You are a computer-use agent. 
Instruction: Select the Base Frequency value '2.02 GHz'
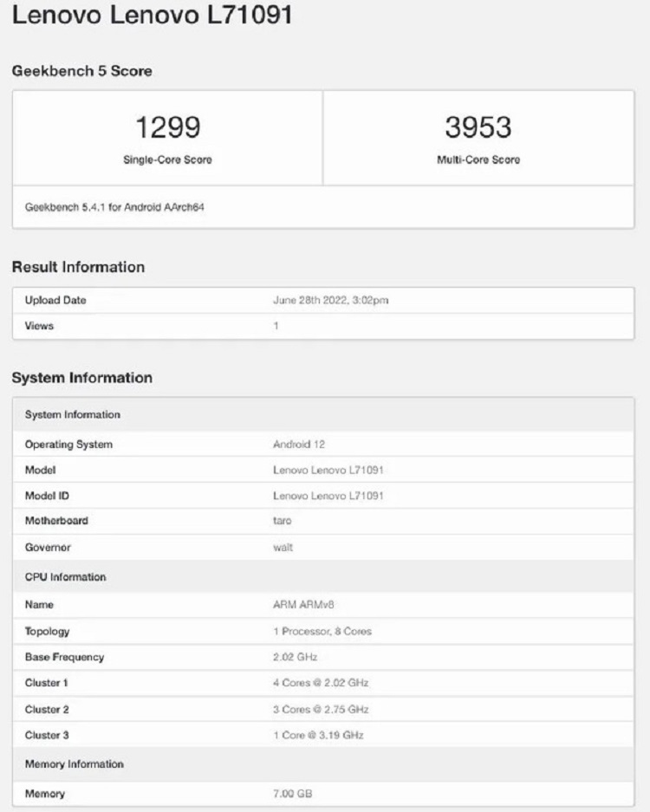coord(296,657)
